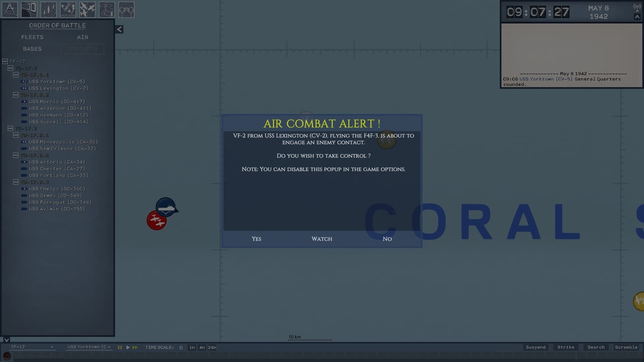Switch to the Air tab
This screenshot has width=644, height=362.
point(83,37)
